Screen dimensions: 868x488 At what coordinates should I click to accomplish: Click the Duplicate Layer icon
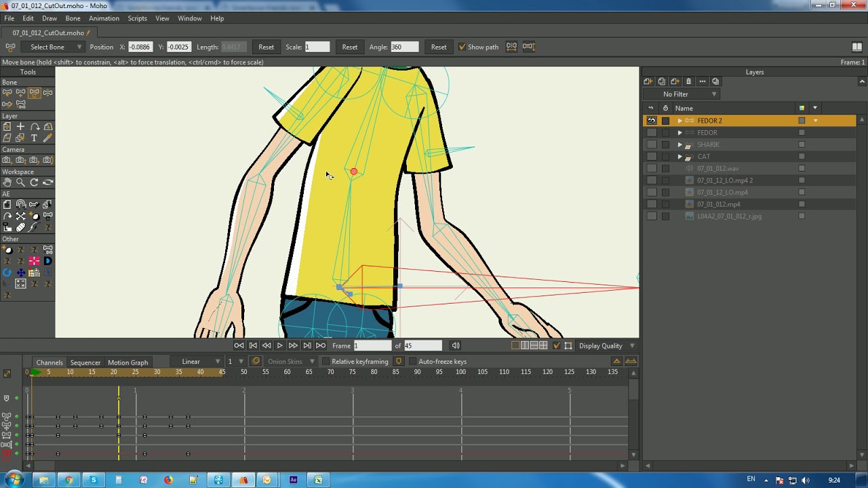pos(662,81)
